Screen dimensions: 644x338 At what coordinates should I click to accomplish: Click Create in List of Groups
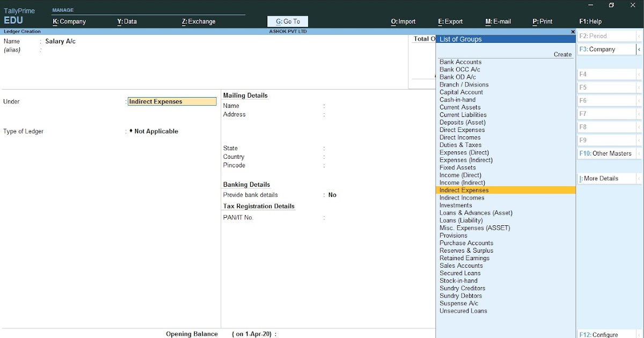pos(562,54)
